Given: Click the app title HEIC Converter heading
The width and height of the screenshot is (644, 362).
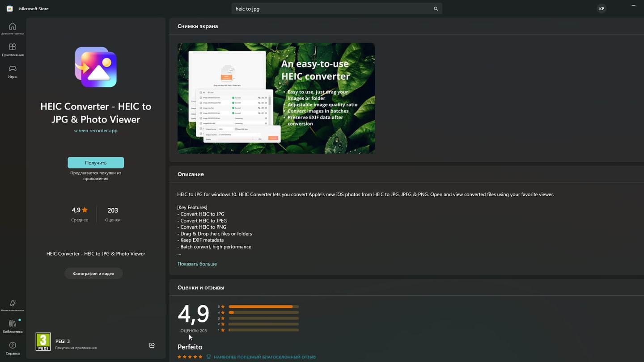Looking at the screenshot, I should coord(96,113).
